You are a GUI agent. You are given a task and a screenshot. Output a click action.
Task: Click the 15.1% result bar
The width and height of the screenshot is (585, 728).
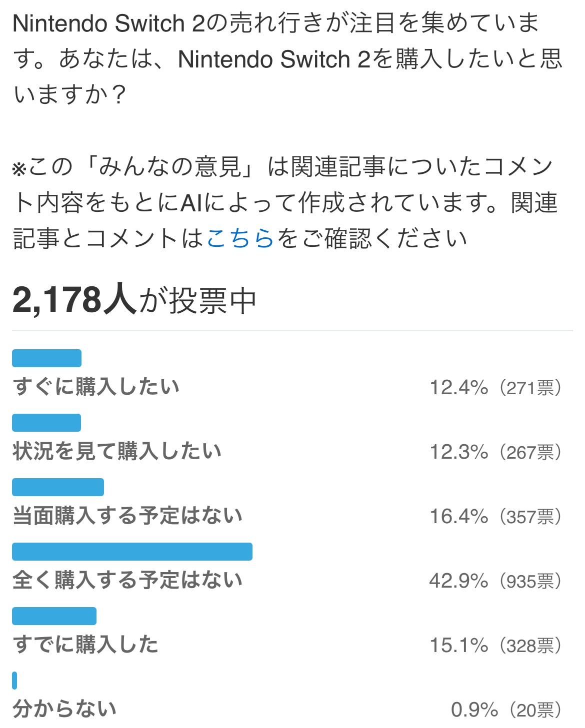[x=54, y=616]
